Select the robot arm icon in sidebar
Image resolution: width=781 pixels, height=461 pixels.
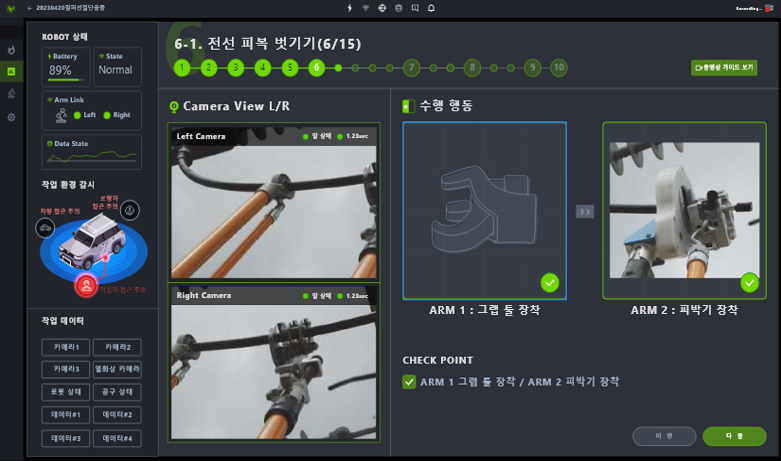click(11, 94)
